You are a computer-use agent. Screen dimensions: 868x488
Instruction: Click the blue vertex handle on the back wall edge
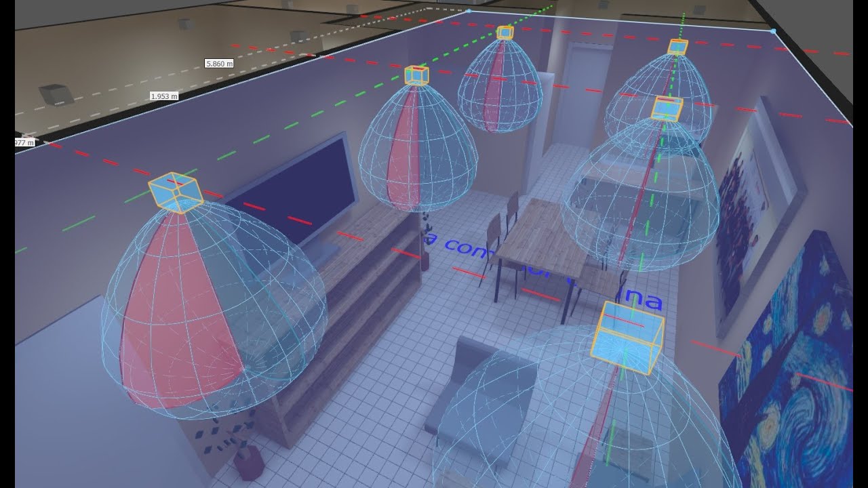pyautogui.click(x=469, y=11)
